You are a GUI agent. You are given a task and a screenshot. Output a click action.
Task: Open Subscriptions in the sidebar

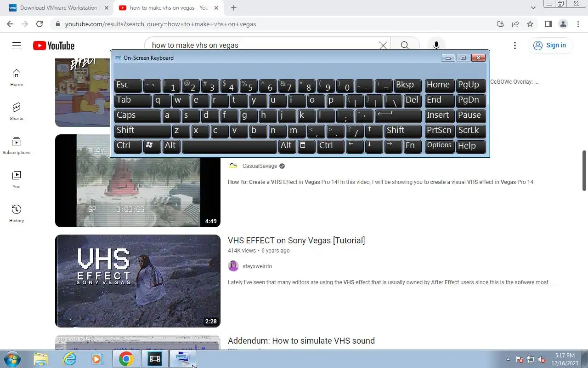tap(17, 146)
